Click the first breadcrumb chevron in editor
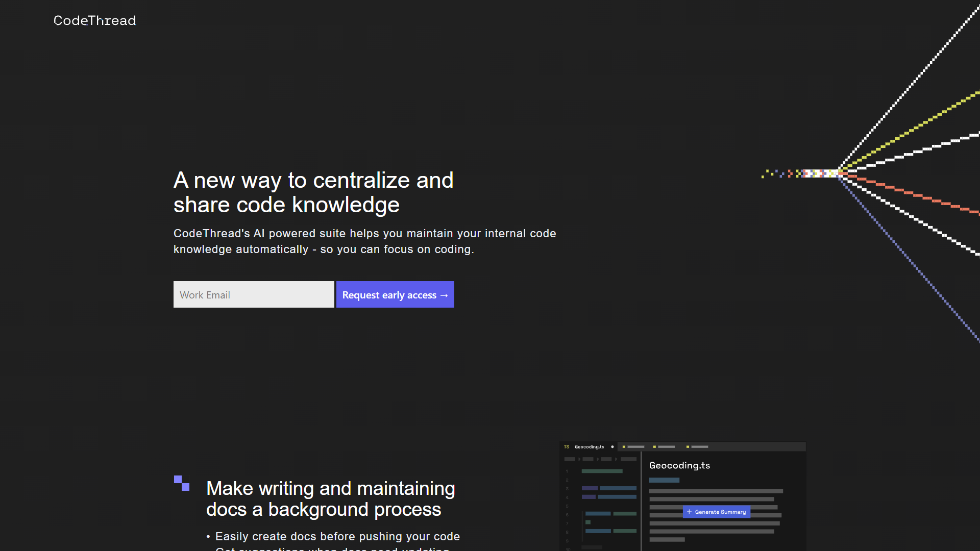This screenshot has height=551, width=980. (579, 459)
